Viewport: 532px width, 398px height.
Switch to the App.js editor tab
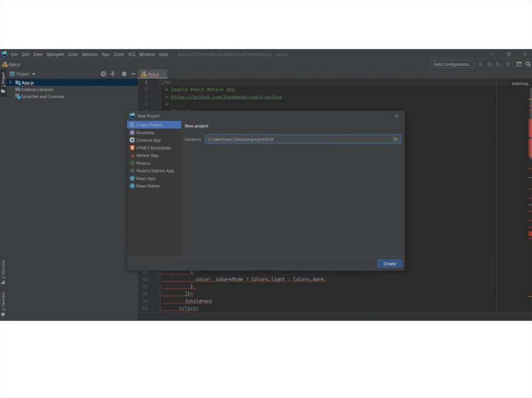153,74
